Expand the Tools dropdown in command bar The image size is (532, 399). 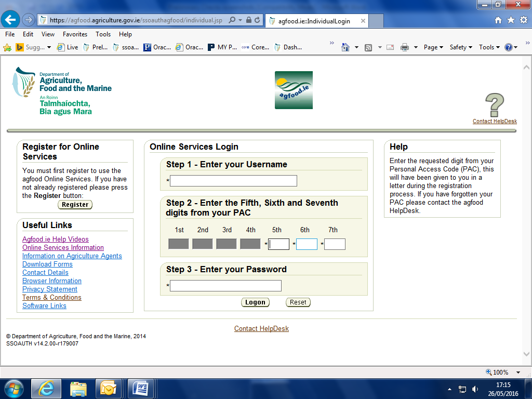[x=489, y=47]
